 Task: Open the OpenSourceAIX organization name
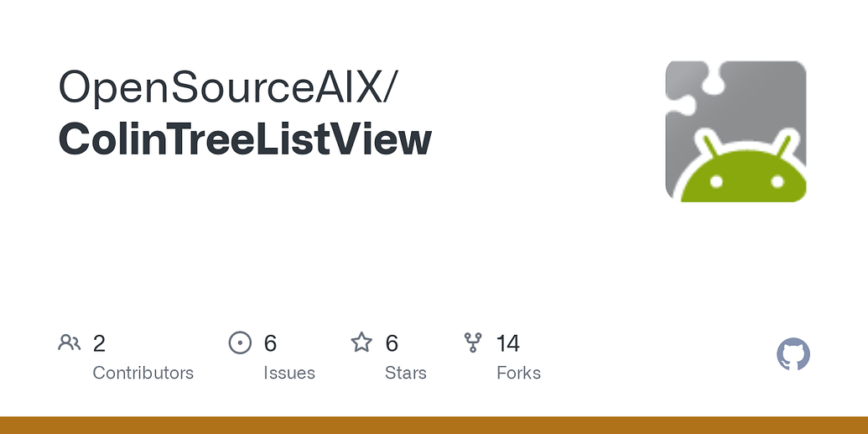pos(228,86)
